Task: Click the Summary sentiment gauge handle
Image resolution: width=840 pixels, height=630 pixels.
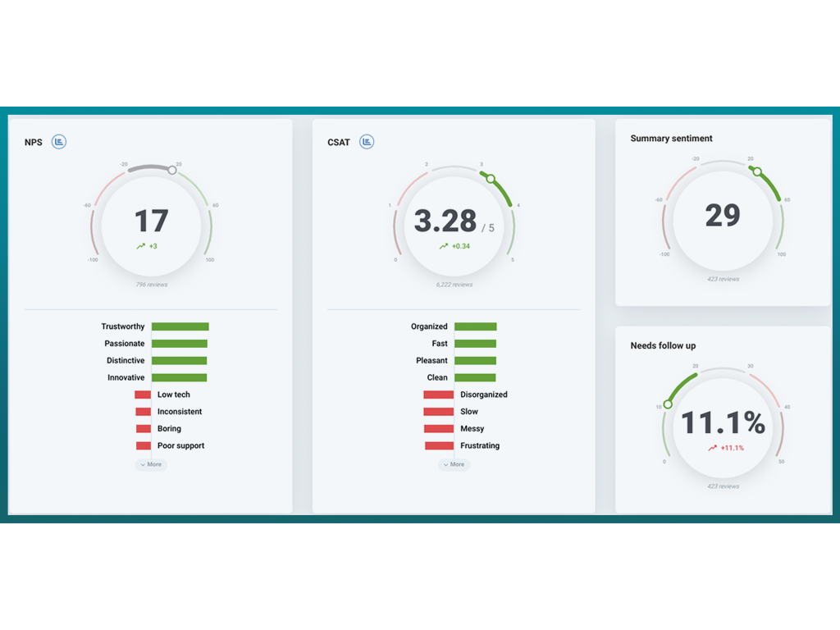Action: (757, 172)
